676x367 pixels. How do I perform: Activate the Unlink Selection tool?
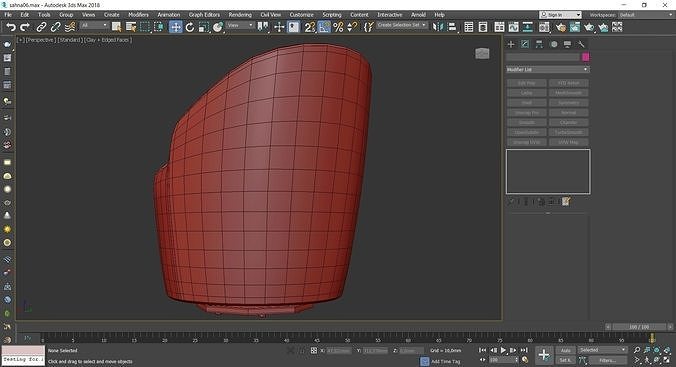(55, 27)
